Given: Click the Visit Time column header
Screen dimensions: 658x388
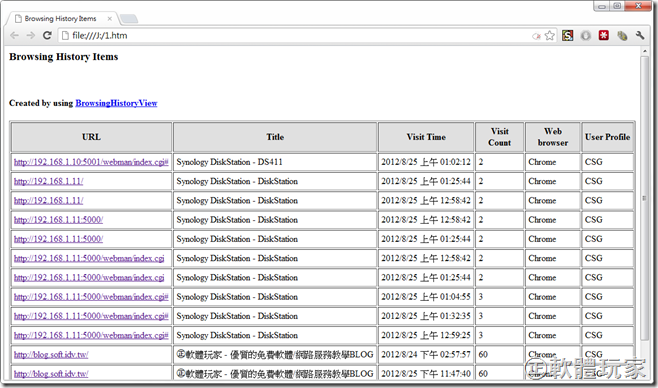Looking at the screenshot, I should 426,137.
